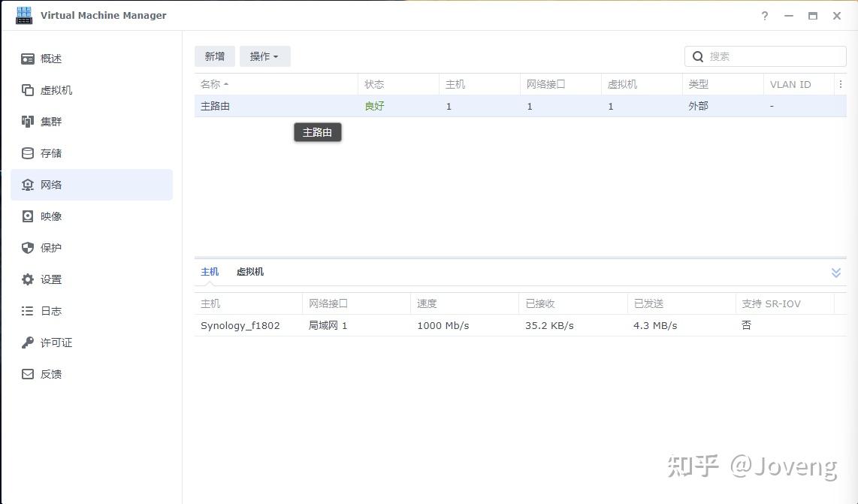This screenshot has height=504, width=858.
Task: Select the 虚拟机 section in sidebar
Action: (54, 90)
